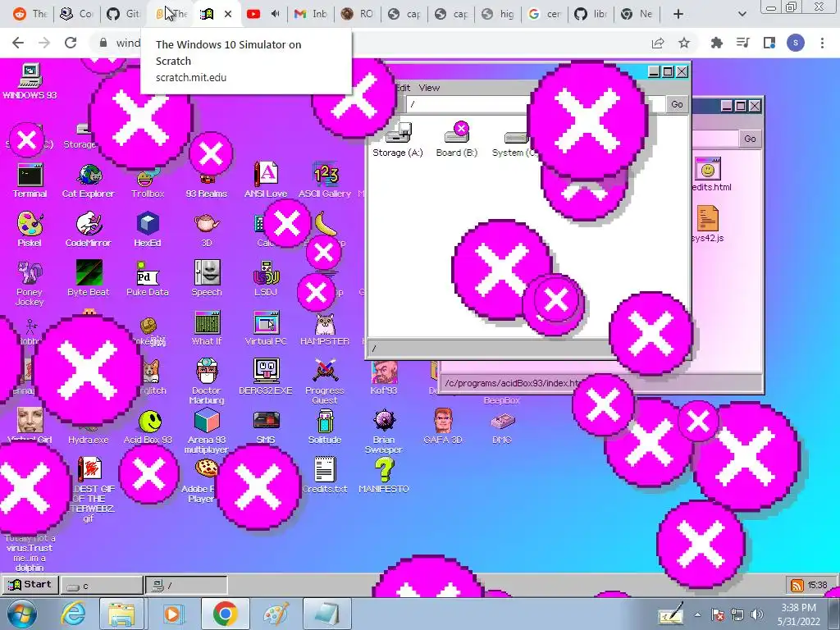The width and height of the screenshot is (840, 630).
Task: Select the 'c' taskbar window button
Action: click(x=102, y=586)
